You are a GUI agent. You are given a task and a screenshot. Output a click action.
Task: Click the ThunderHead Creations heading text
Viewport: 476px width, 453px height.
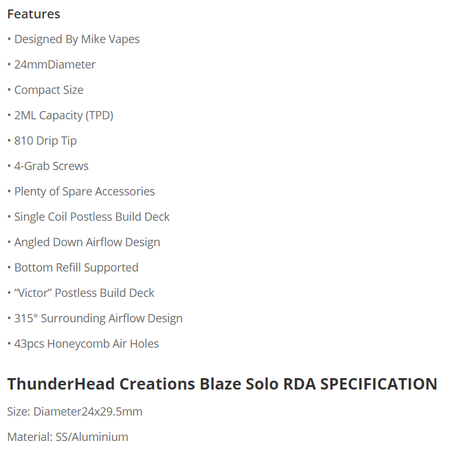(x=101, y=384)
